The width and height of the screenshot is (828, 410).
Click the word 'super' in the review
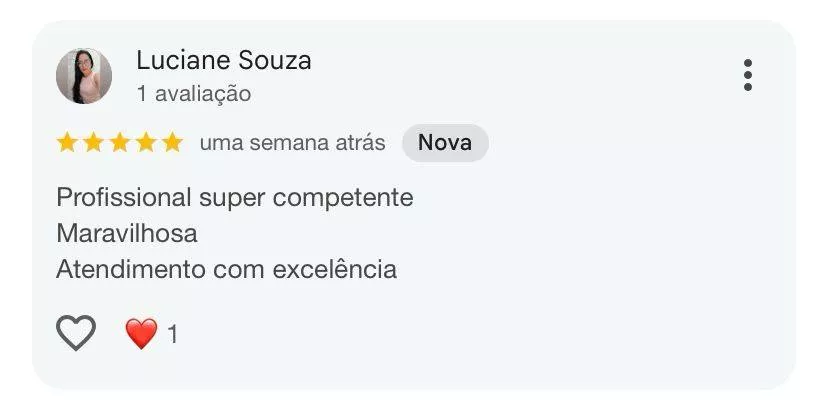click(x=232, y=200)
